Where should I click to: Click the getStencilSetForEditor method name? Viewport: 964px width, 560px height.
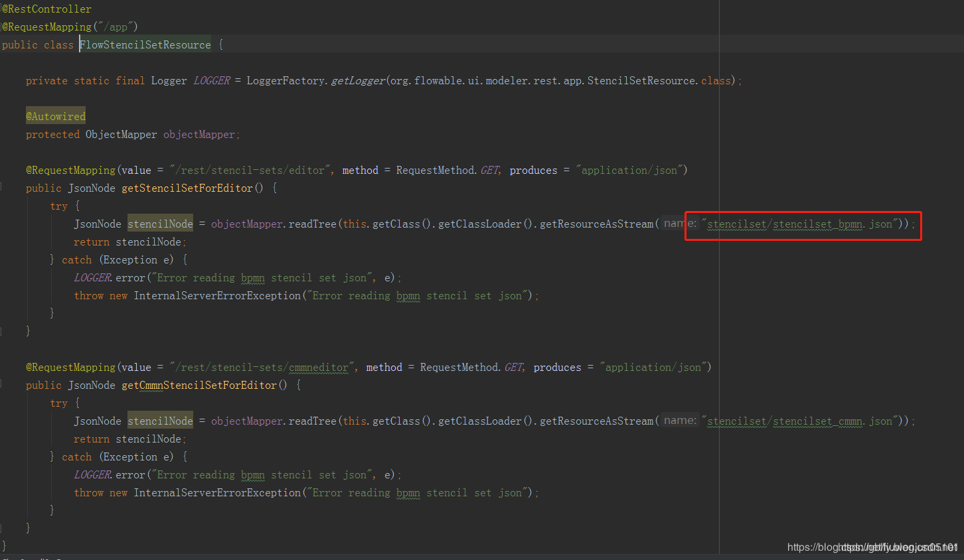[187, 188]
